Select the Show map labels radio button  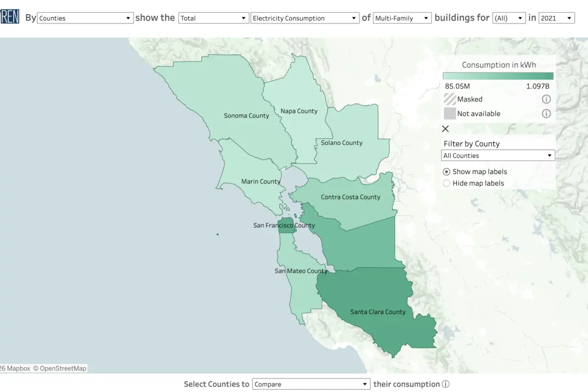pos(446,172)
